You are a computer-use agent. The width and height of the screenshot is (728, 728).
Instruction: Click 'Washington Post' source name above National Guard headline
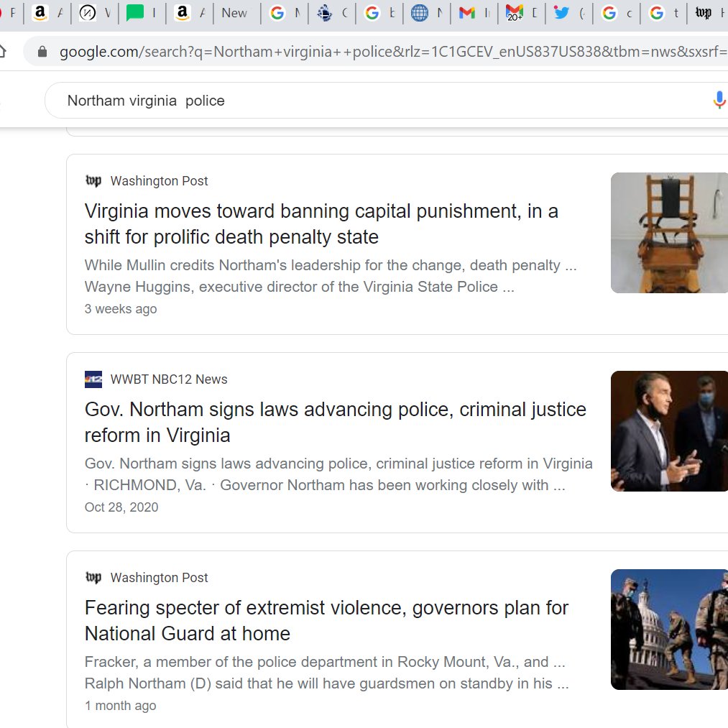click(159, 578)
